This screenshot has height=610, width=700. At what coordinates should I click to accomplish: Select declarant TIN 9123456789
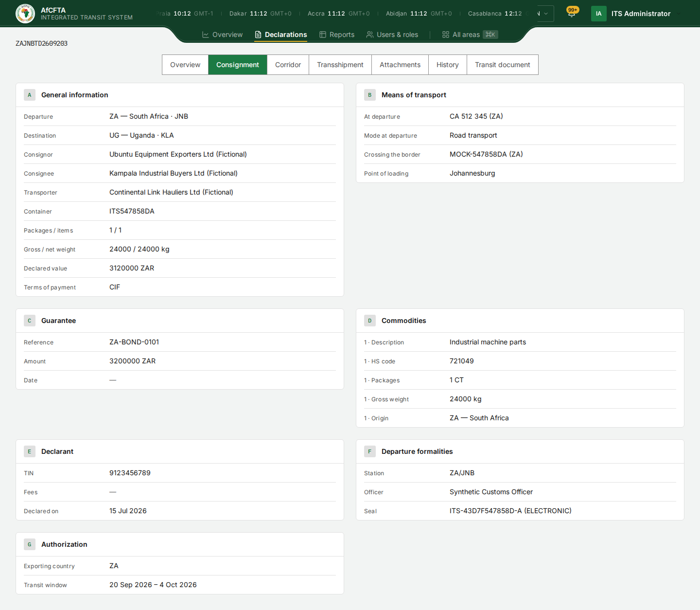click(x=130, y=473)
